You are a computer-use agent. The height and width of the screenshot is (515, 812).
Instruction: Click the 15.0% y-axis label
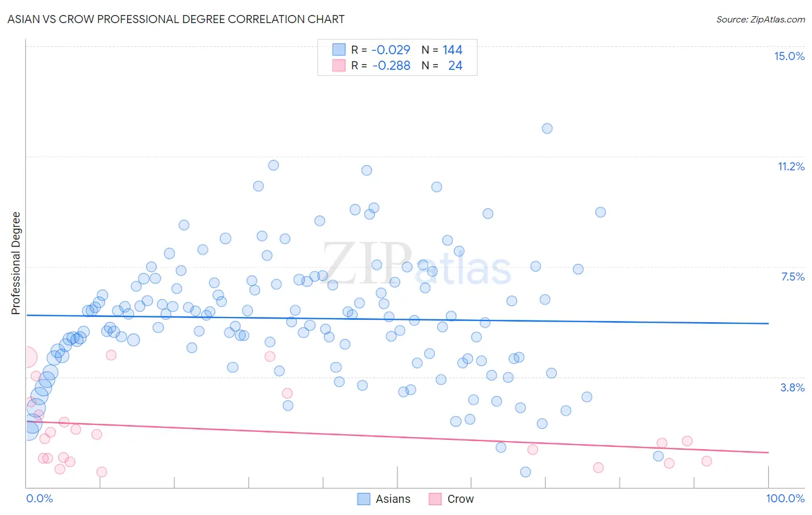pyautogui.click(x=789, y=56)
